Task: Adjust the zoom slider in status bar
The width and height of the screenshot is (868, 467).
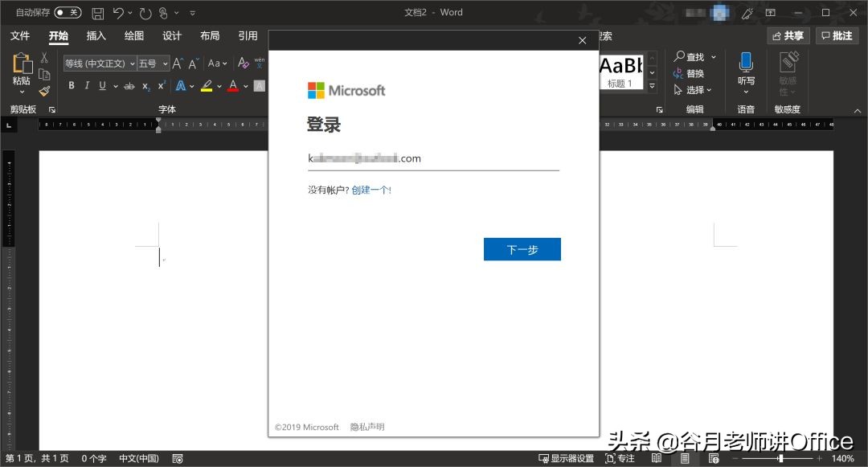Action: (780, 459)
